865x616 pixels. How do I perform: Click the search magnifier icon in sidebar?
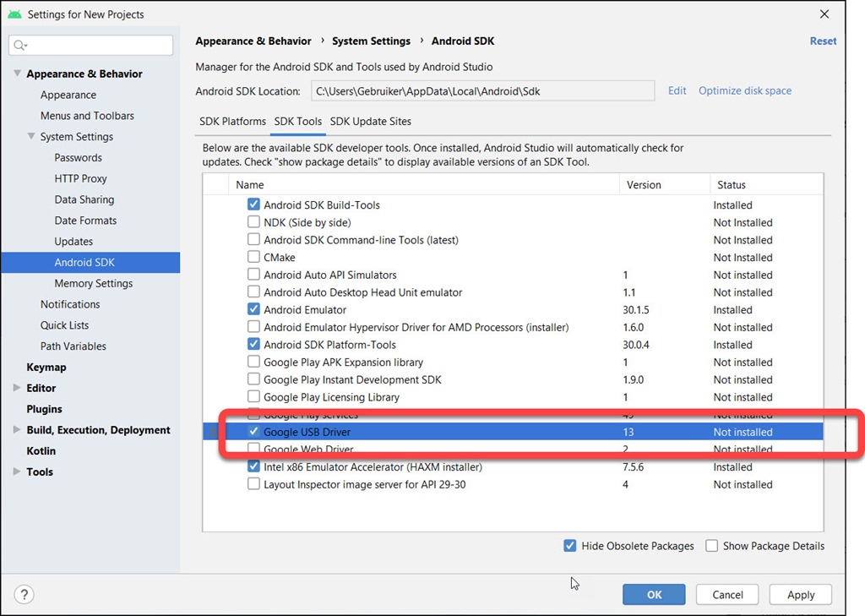point(21,45)
